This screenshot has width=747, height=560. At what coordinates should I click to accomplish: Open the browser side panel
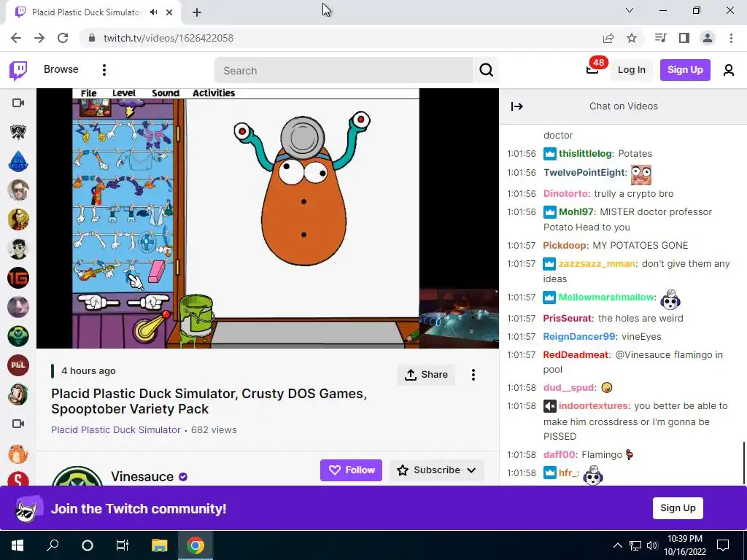[684, 38]
